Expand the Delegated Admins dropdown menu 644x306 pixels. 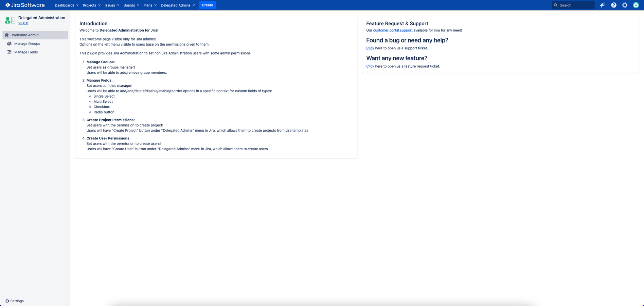pos(178,5)
